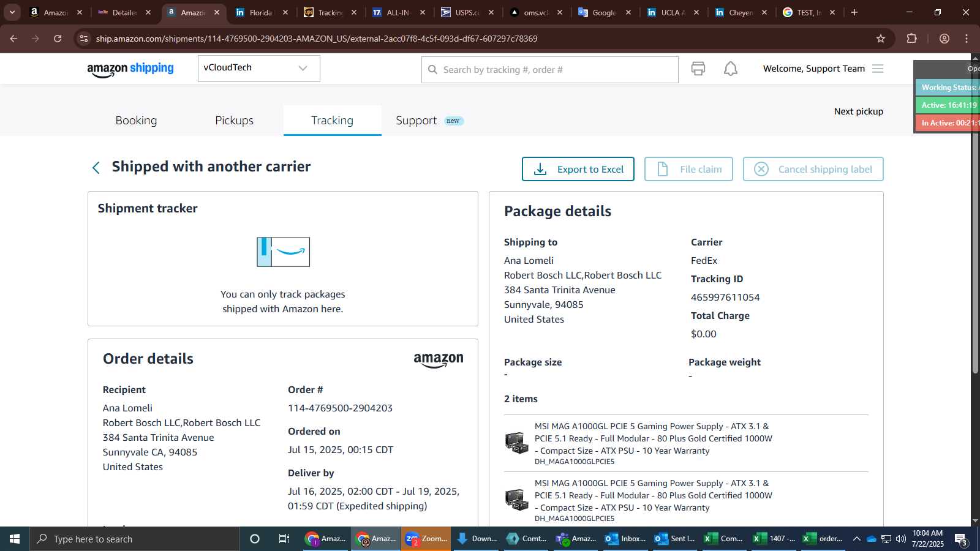Image resolution: width=980 pixels, height=551 pixels.
Task: Click first item SKU DH_MAGA1000GLPCIE5
Action: pyautogui.click(x=575, y=462)
